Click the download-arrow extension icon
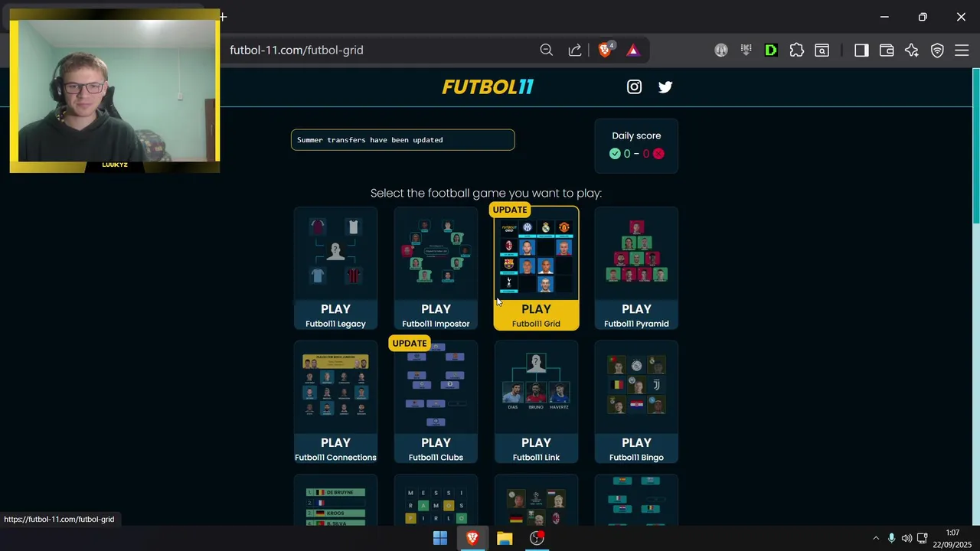The image size is (980, 551). click(x=746, y=50)
